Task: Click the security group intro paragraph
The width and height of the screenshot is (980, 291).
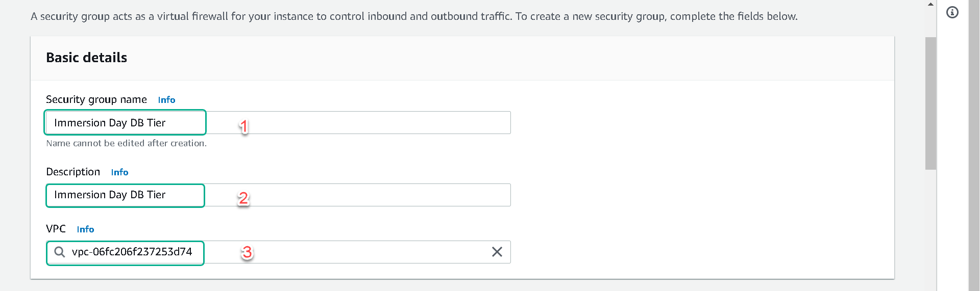Action: click(414, 16)
